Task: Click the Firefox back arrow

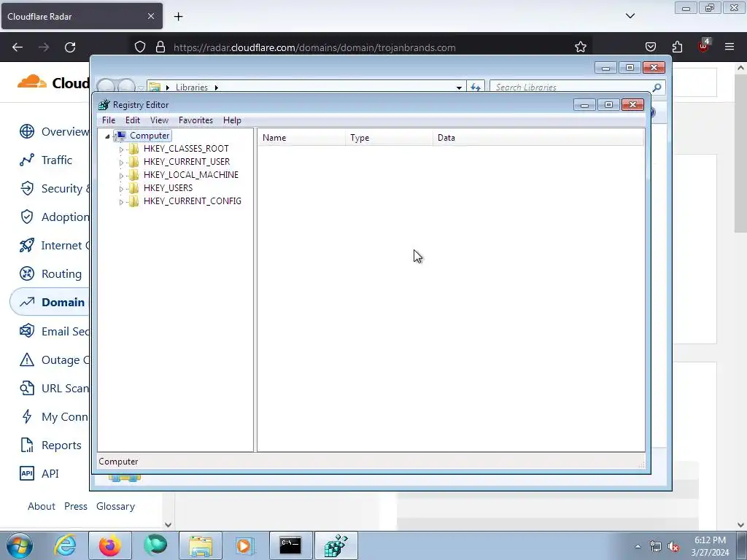Action: click(18, 47)
